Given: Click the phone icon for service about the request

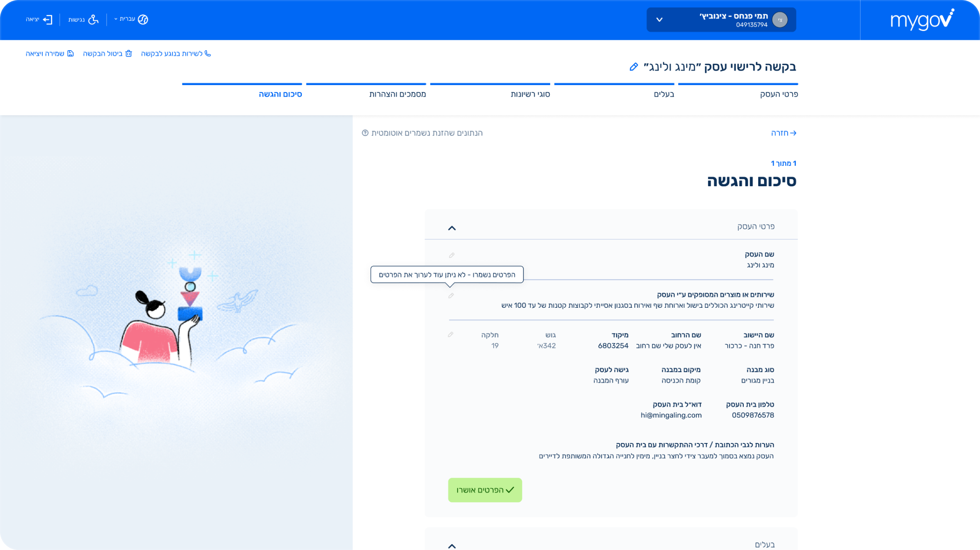Looking at the screenshot, I should pyautogui.click(x=208, y=54).
